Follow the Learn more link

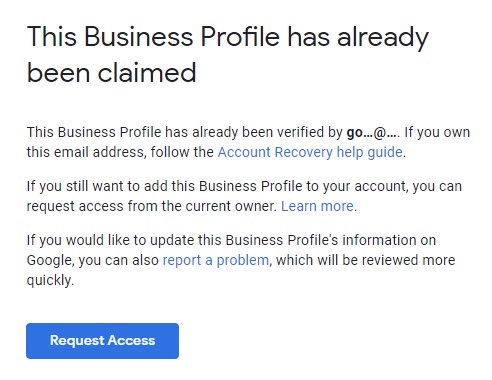tap(317, 206)
